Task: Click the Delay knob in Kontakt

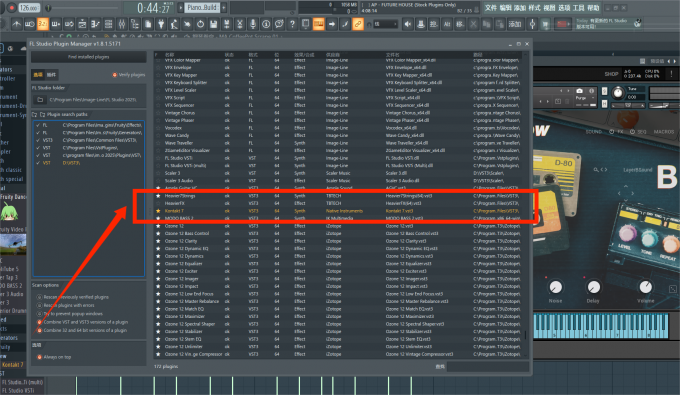Action: pyautogui.click(x=593, y=287)
